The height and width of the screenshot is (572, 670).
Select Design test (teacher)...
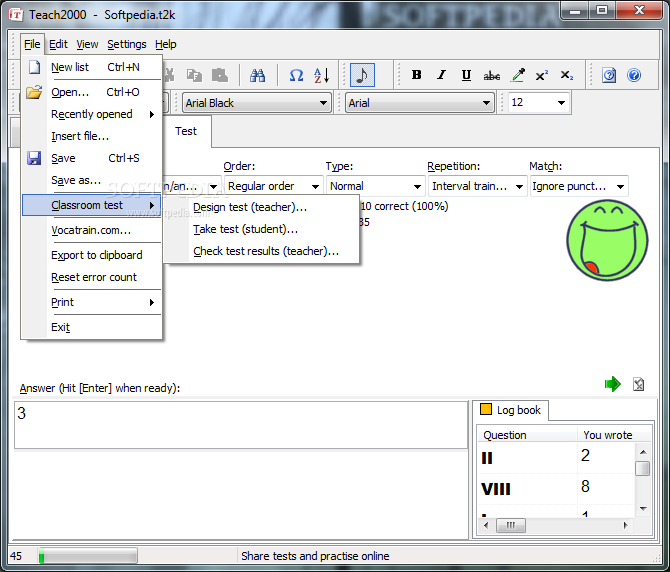[x=261, y=208]
